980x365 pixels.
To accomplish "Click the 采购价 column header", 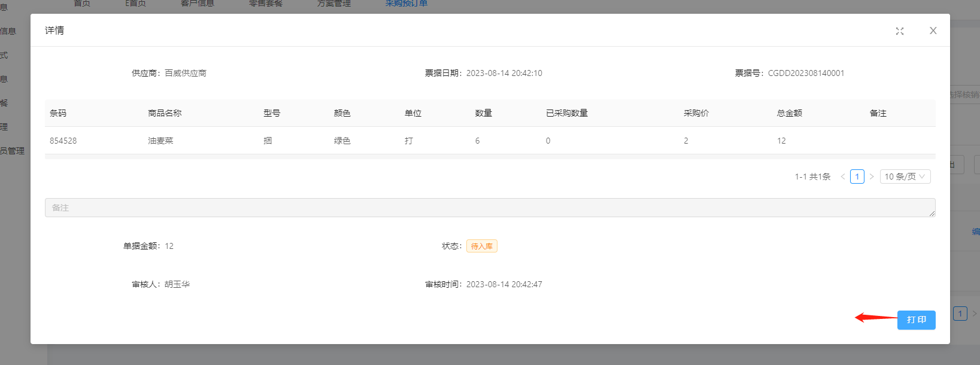I will pyautogui.click(x=696, y=113).
